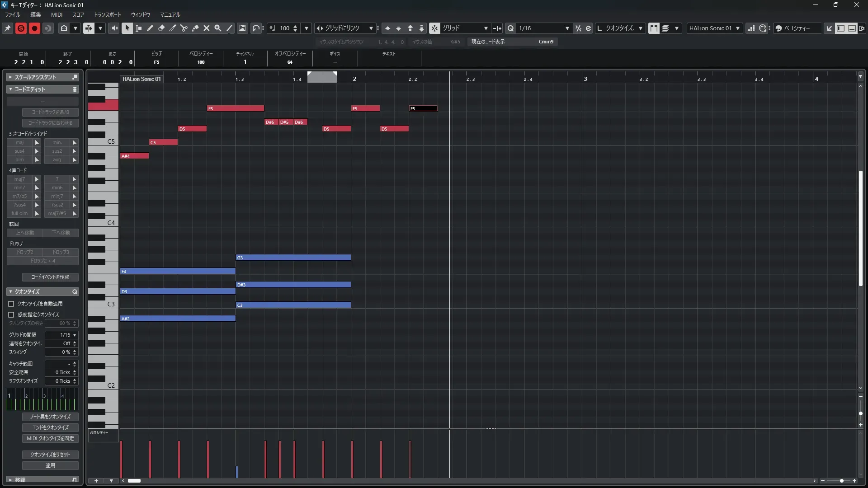Select the Split scissors tool
The image size is (868, 488).
pyautogui.click(x=184, y=28)
